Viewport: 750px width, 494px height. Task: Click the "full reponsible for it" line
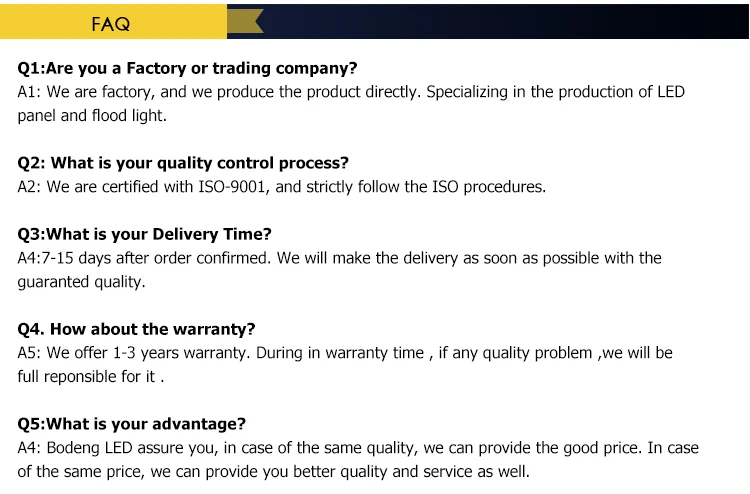90,377
